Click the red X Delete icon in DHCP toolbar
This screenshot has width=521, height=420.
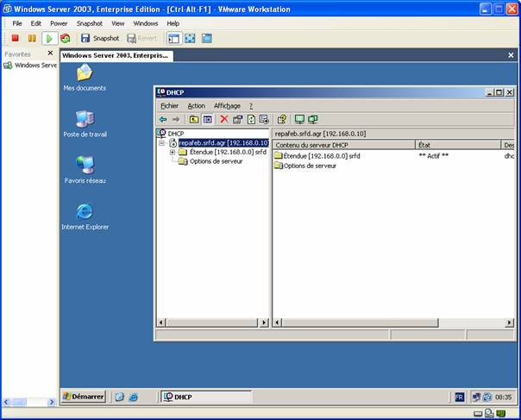(x=224, y=119)
